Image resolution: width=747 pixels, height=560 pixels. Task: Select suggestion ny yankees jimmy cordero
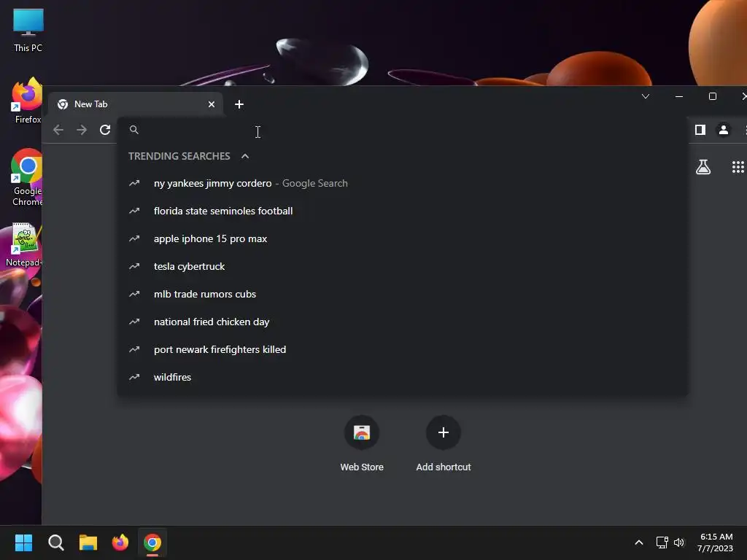pos(403,183)
